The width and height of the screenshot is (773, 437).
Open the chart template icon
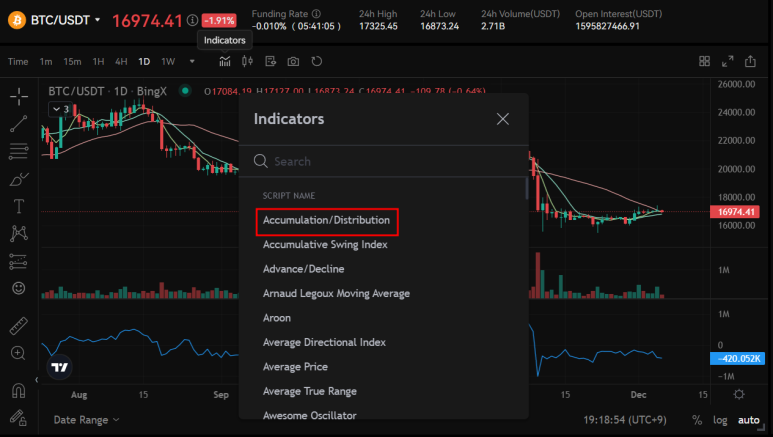tap(270, 61)
